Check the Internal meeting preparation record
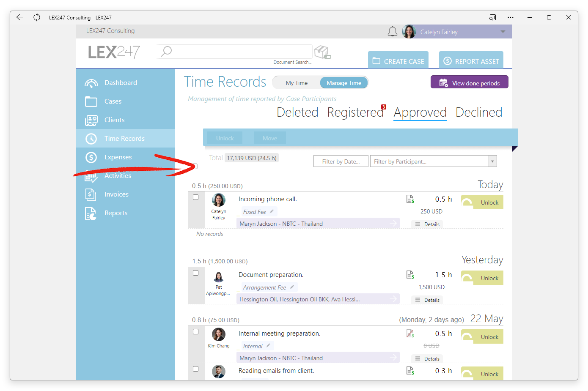The image size is (588, 391). (x=195, y=332)
